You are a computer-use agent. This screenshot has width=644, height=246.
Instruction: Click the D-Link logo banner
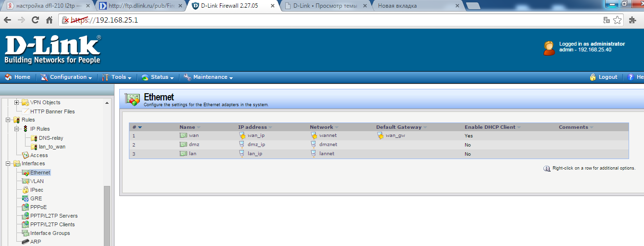click(x=52, y=49)
